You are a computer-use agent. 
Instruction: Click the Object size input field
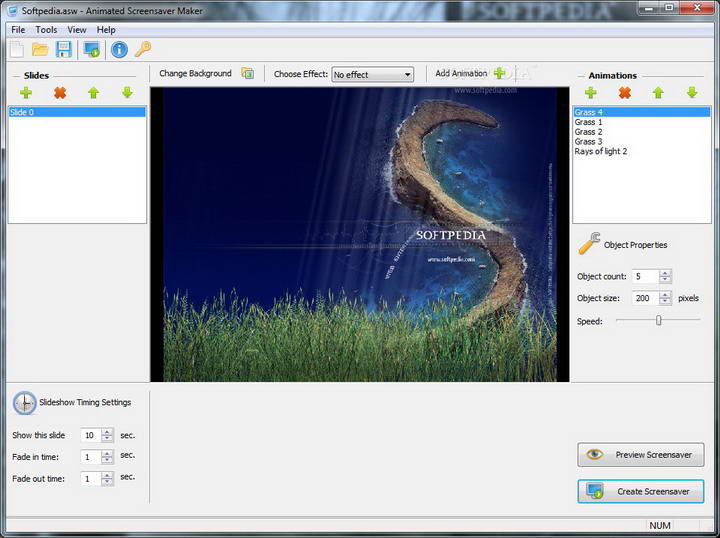[646, 298]
